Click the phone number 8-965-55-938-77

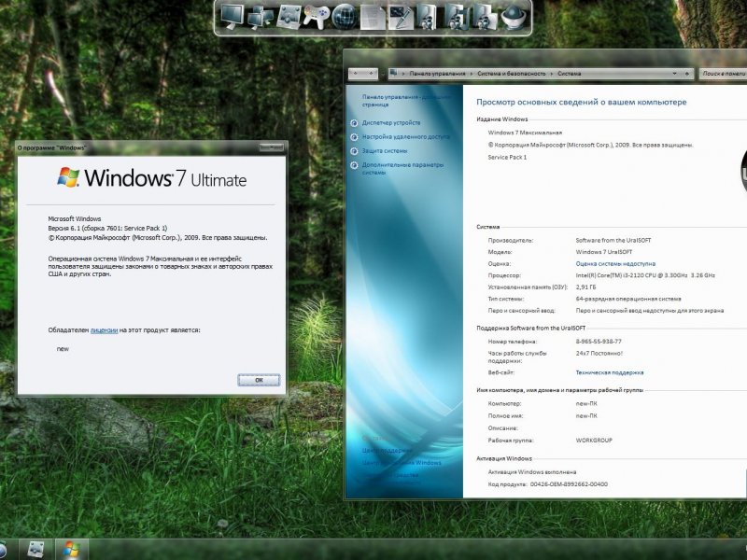[x=599, y=342]
